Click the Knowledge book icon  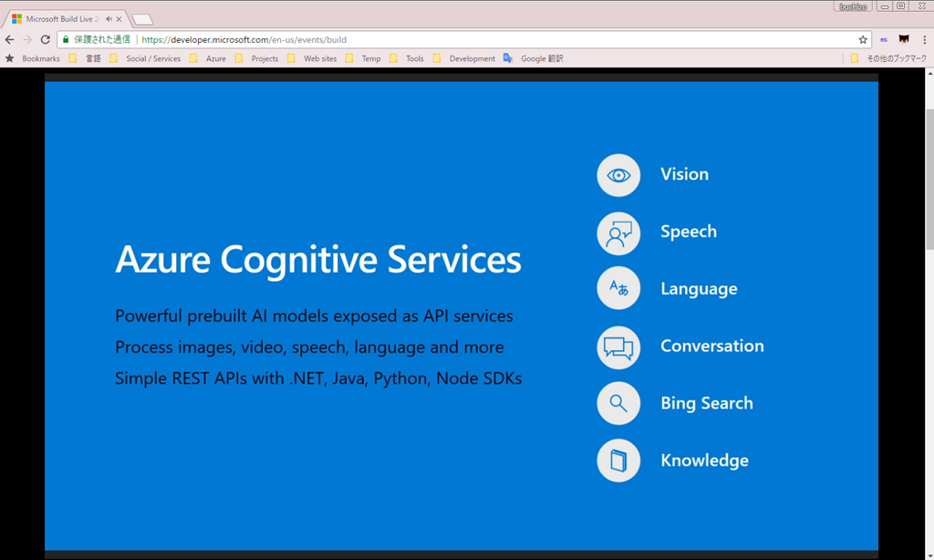point(618,461)
